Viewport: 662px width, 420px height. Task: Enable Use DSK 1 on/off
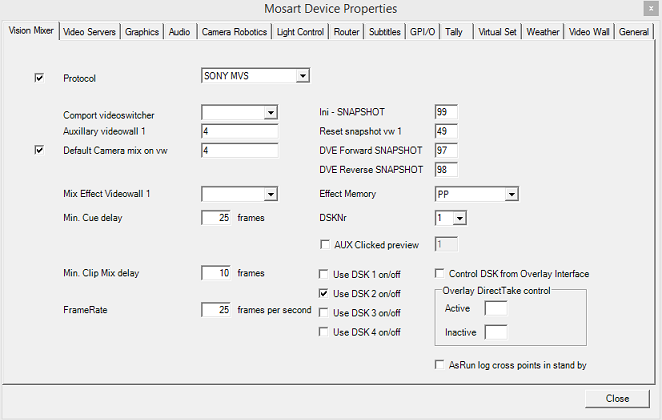(x=324, y=274)
